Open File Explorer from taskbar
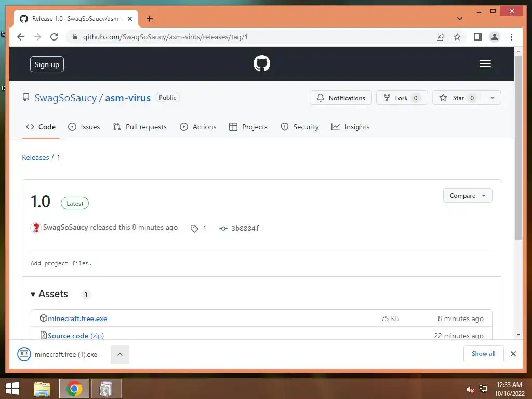The height and width of the screenshot is (399, 532). pos(42,389)
